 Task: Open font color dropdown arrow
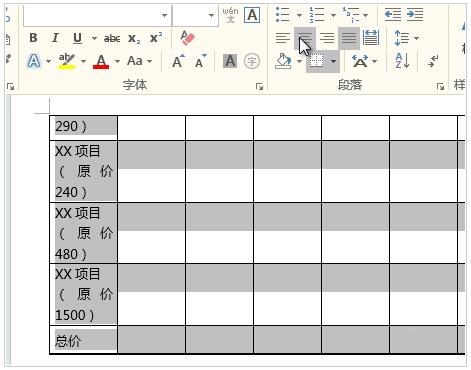pos(117,61)
